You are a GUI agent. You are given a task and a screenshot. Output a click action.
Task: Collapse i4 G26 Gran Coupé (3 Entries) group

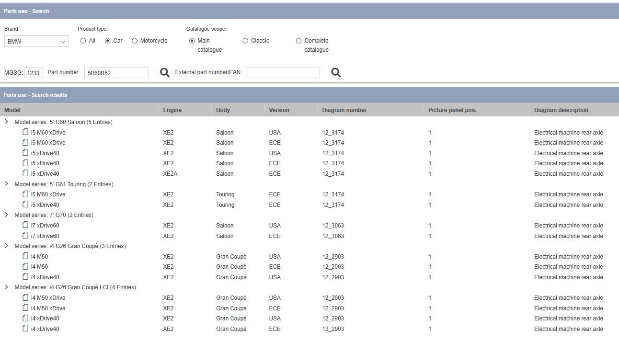7,246
